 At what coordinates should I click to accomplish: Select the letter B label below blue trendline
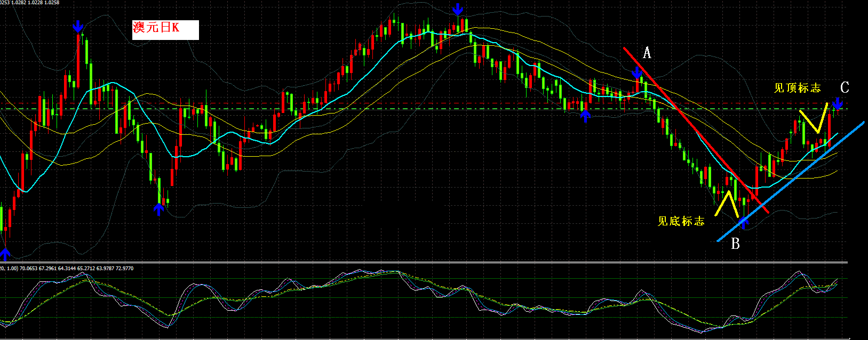[x=735, y=244]
